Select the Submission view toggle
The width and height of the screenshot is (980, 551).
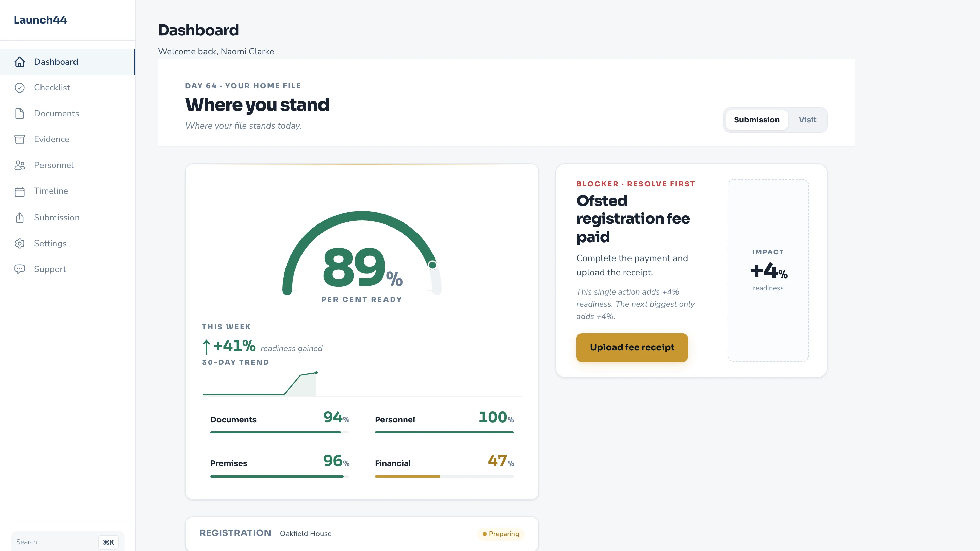click(756, 120)
